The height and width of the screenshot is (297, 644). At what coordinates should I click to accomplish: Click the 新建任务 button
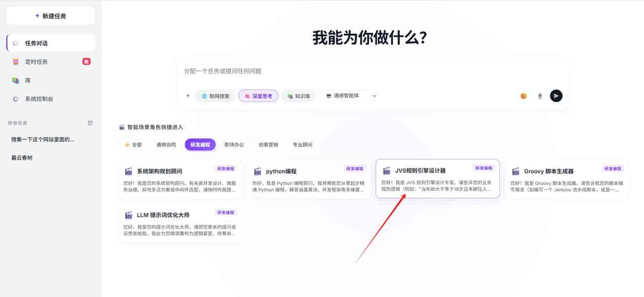click(x=50, y=16)
